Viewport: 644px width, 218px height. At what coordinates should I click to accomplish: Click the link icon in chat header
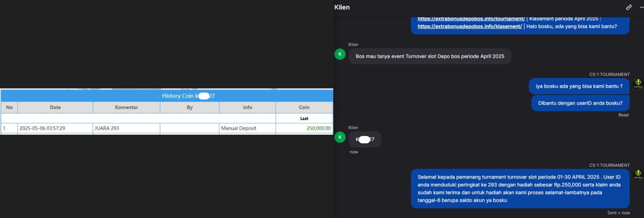pos(629,7)
